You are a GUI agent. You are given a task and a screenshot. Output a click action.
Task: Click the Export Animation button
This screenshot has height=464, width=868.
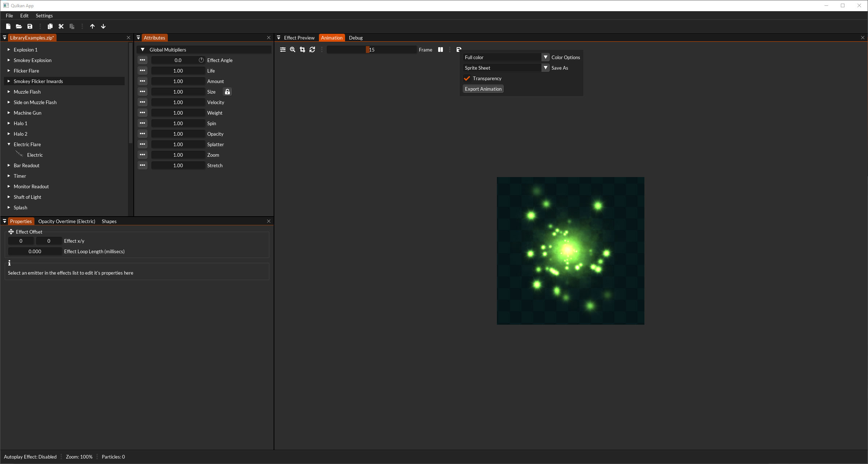[x=483, y=89]
